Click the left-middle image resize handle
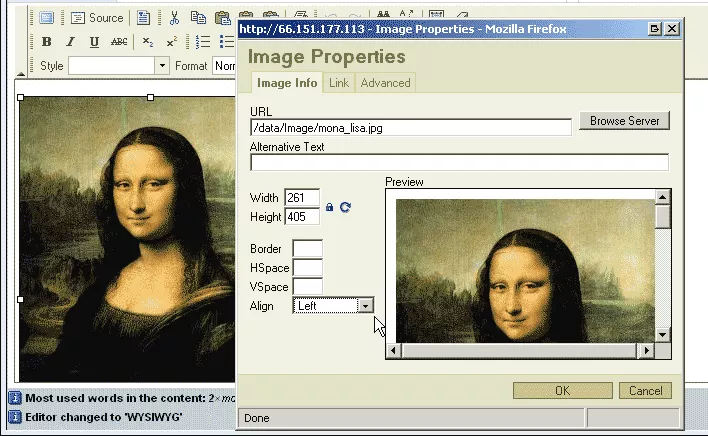This screenshot has width=708, height=436. (x=20, y=299)
